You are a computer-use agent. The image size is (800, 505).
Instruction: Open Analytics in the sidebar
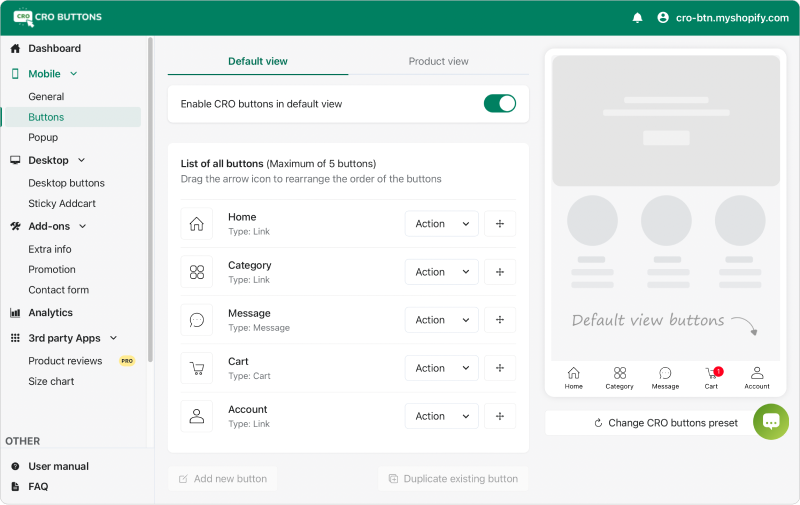click(50, 313)
